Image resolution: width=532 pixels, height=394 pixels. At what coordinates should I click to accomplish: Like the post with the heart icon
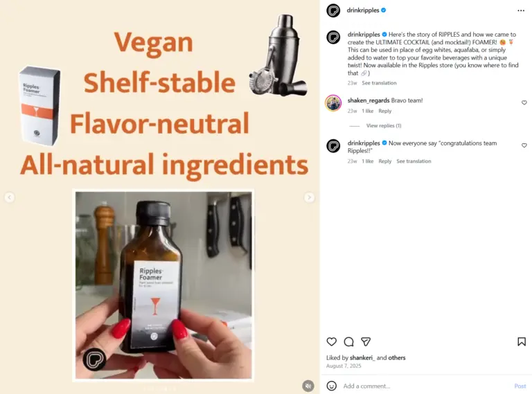click(x=332, y=341)
